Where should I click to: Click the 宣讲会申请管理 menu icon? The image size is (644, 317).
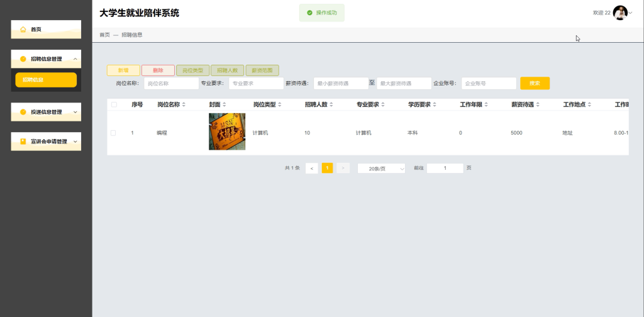pyautogui.click(x=23, y=142)
